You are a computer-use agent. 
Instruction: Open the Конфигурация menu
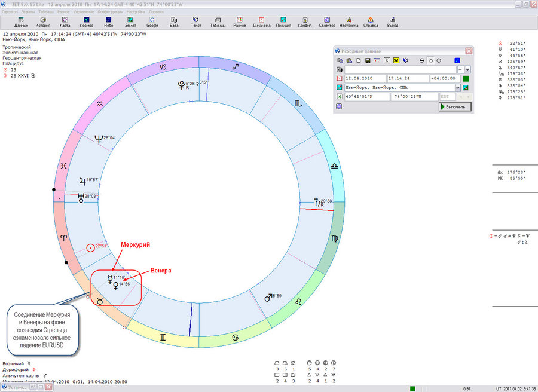click(x=110, y=12)
